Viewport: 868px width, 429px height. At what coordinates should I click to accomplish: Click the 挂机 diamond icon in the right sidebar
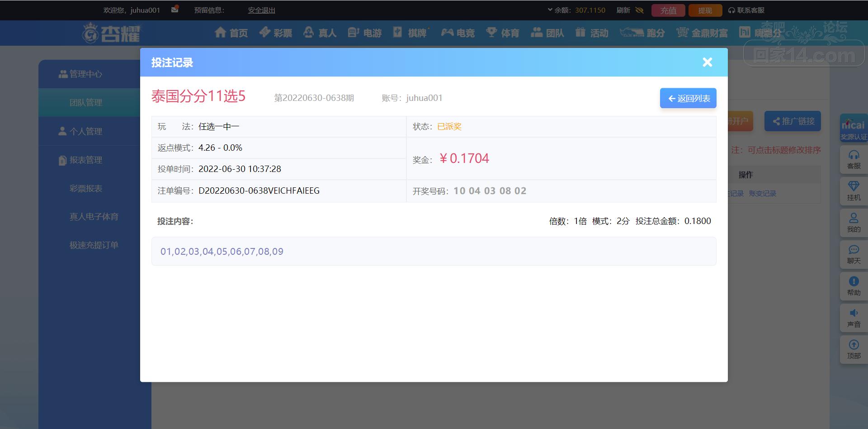pyautogui.click(x=854, y=186)
